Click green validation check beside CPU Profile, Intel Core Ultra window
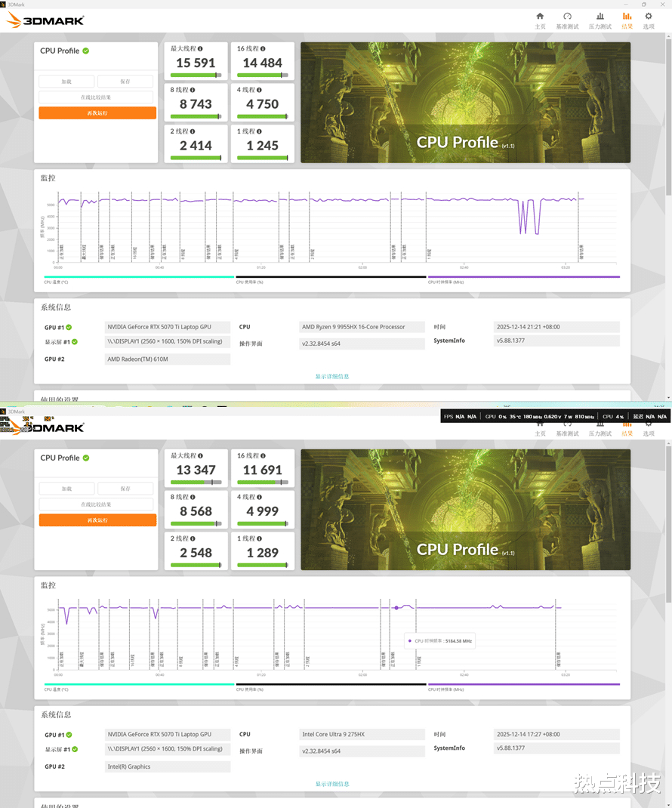The width and height of the screenshot is (672, 808). [x=85, y=458]
